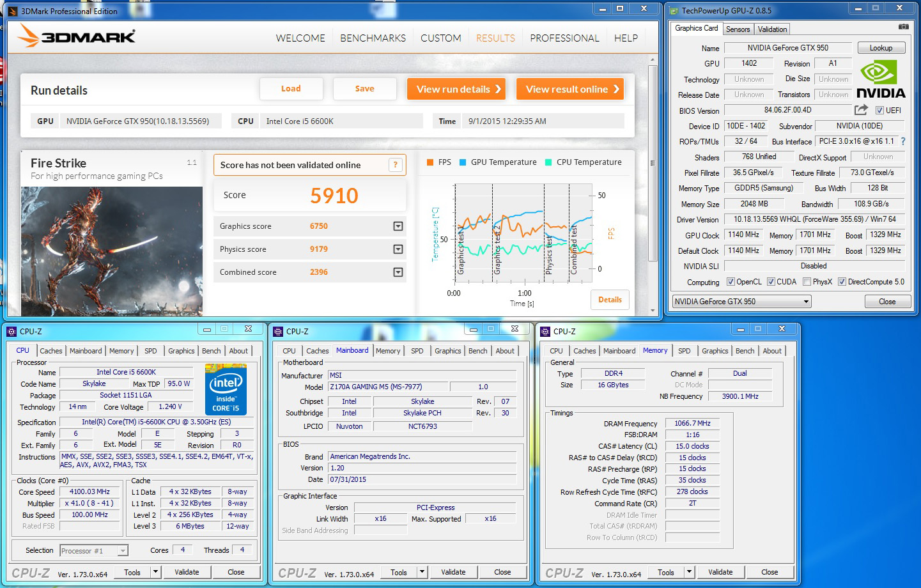This screenshot has width=921, height=588.
Task: Click the Time field 9/1/2015 12:29:35 AM
Action: point(542,121)
